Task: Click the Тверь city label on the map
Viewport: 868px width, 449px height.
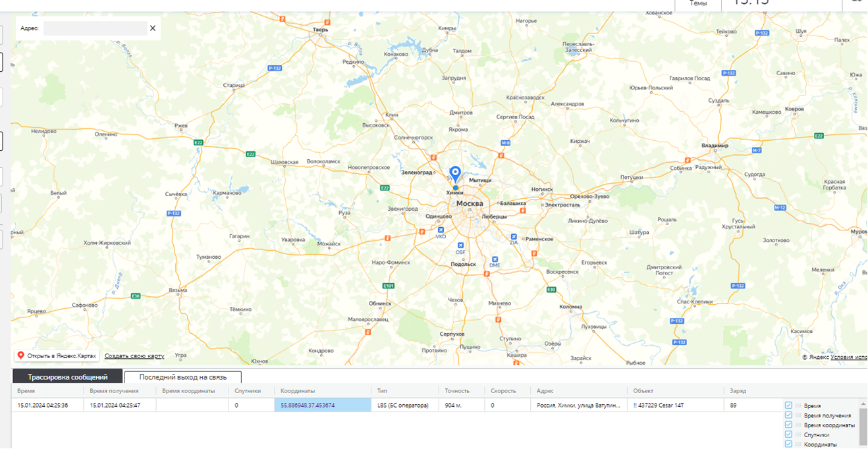Action: 321,30
